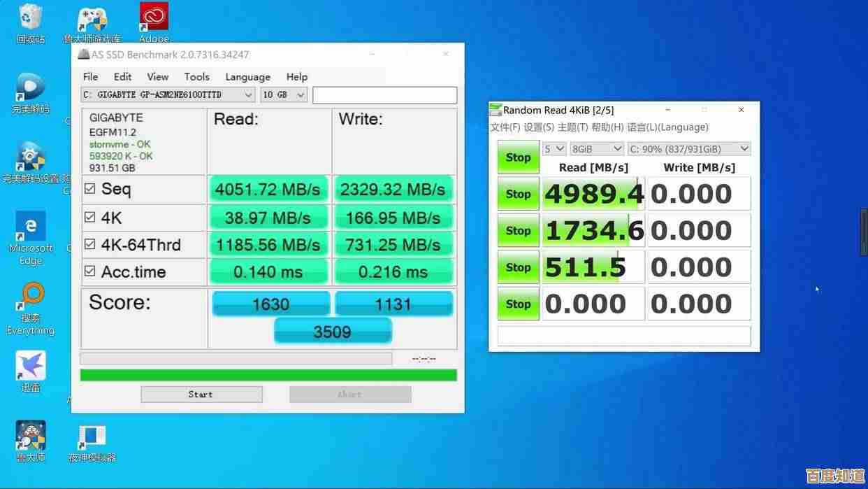Image resolution: width=868 pixels, height=489 pixels.
Task: Click the green progress bar in AS SSD
Action: [x=268, y=376]
